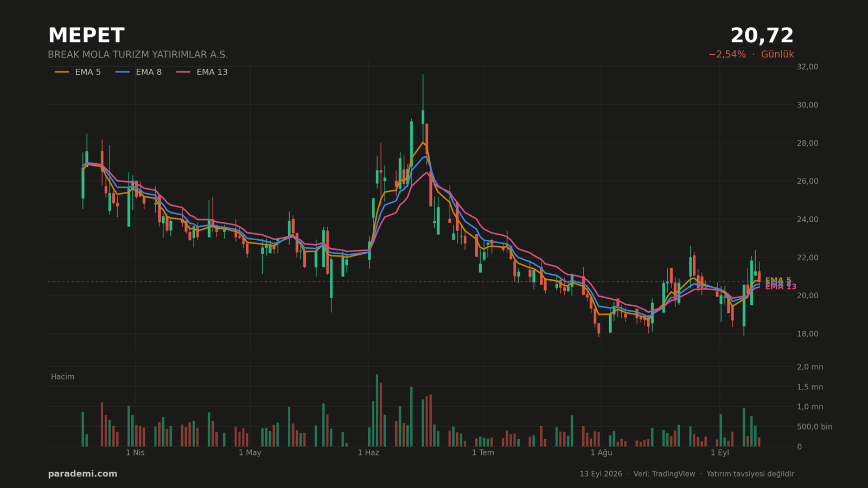The image size is (868, 488).
Task: Click the 1 May date label
Action: [x=250, y=453]
